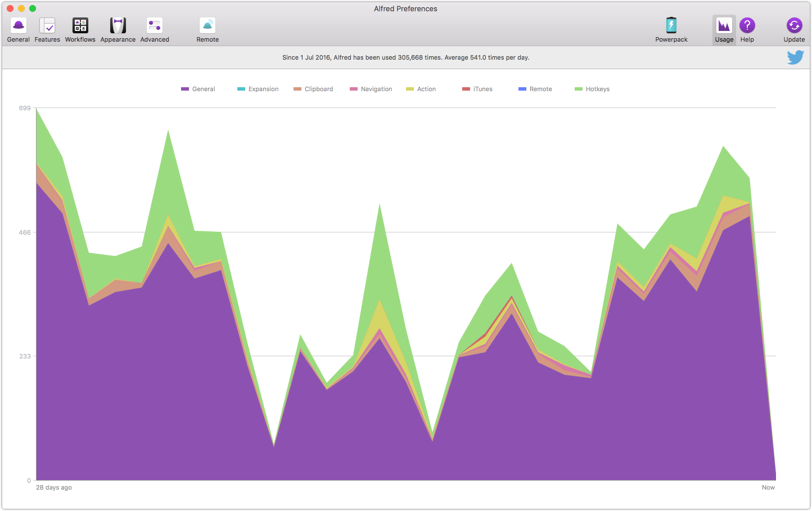This screenshot has width=812, height=511.
Task: Open the Workflows preferences icon
Action: click(x=80, y=25)
